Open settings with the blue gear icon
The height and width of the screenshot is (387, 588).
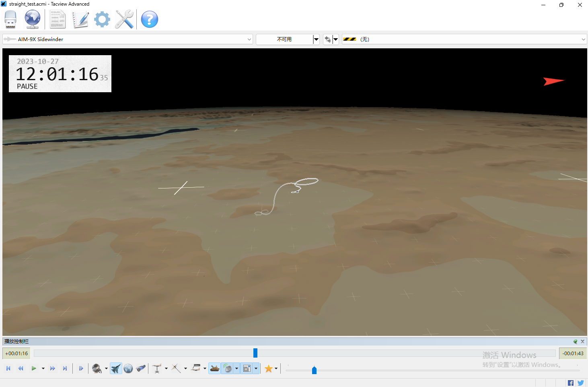(102, 19)
